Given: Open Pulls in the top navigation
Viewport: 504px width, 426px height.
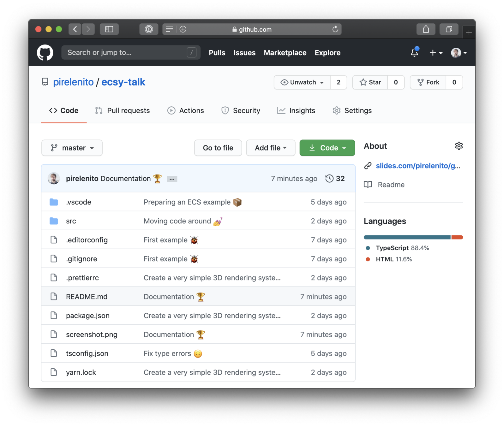Looking at the screenshot, I should [217, 53].
